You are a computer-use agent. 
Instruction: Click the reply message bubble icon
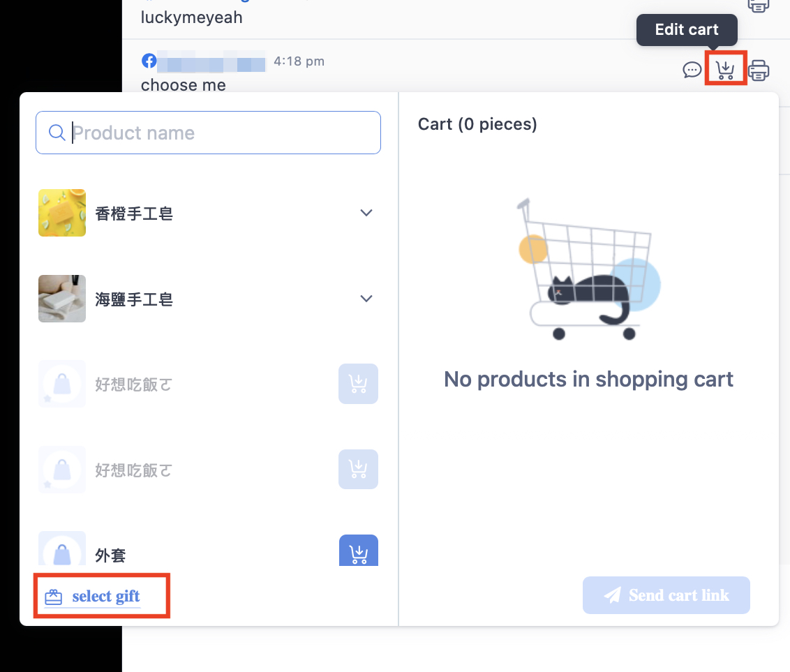click(x=692, y=70)
